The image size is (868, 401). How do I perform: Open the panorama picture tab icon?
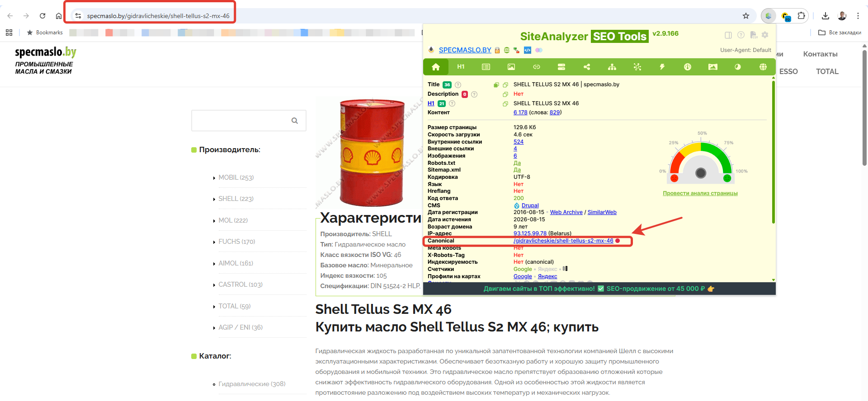pos(713,67)
